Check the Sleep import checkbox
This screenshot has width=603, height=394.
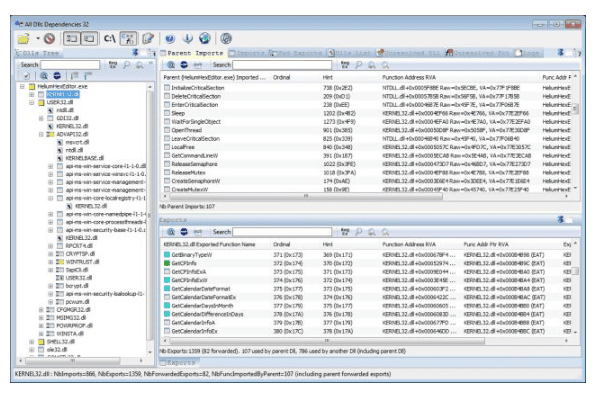click(x=167, y=113)
